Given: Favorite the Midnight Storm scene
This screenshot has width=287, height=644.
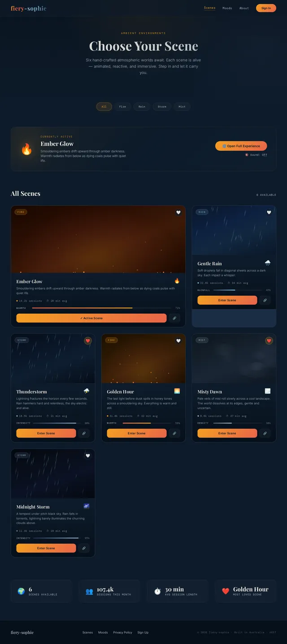Looking at the screenshot, I should [x=88, y=456].
